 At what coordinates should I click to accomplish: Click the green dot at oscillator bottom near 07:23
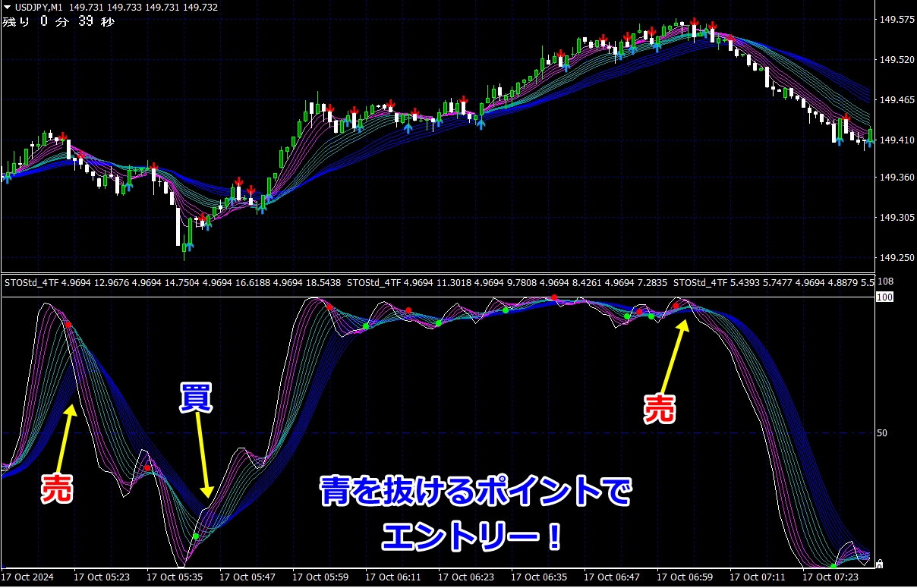click(833, 566)
